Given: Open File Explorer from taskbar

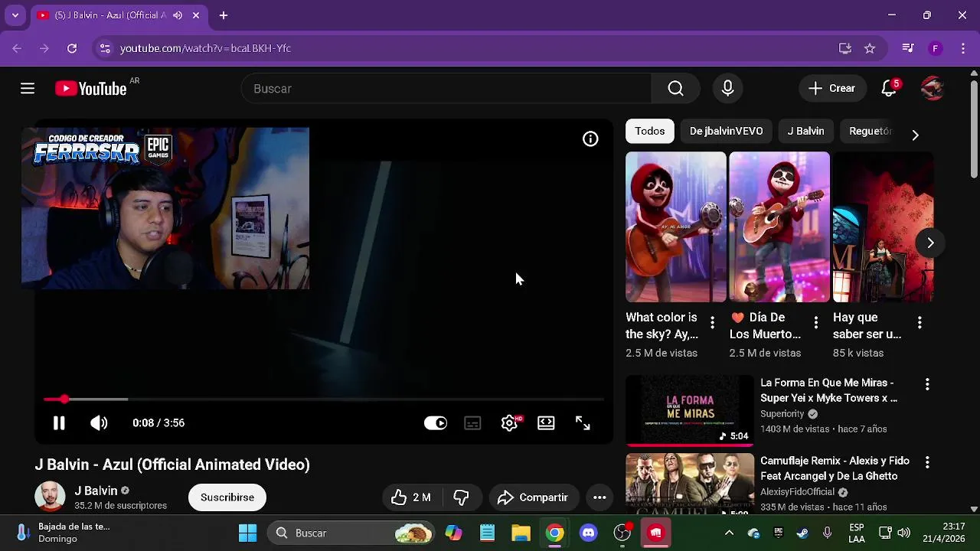Looking at the screenshot, I should (x=521, y=533).
